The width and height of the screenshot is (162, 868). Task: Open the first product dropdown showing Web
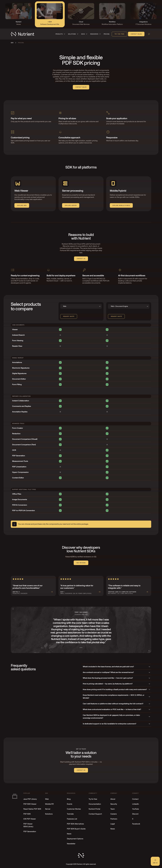pyautogui.click(x=81, y=306)
